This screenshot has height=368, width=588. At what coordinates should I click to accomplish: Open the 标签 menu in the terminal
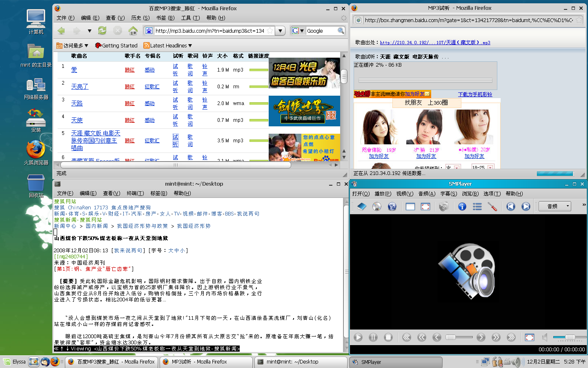[x=159, y=193]
